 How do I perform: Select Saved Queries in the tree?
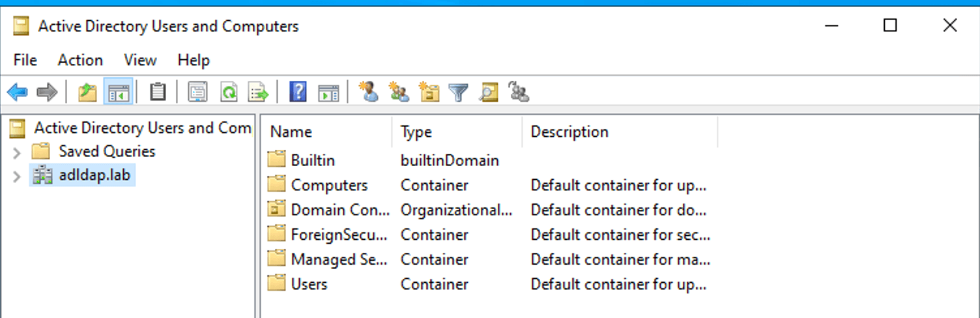107,151
